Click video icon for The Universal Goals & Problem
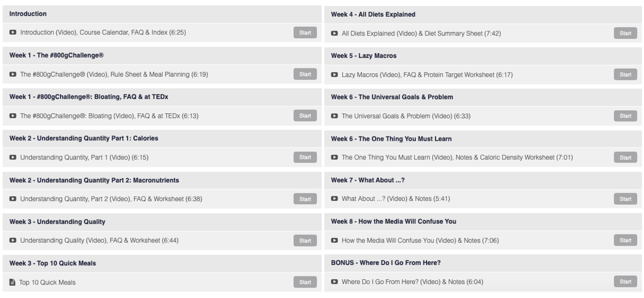 click(335, 116)
